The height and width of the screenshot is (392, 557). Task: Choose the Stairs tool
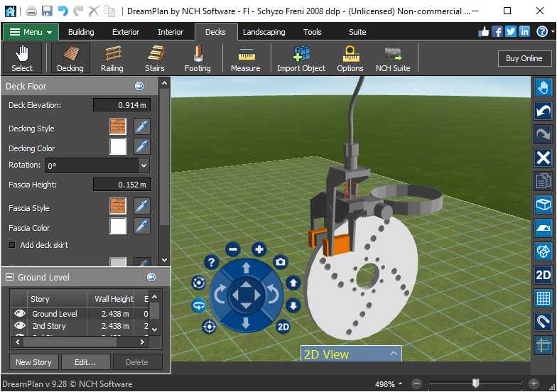click(154, 58)
